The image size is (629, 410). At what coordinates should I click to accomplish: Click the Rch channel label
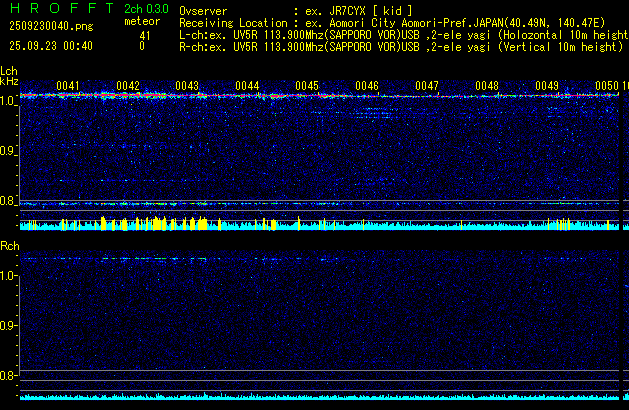coord(10,246)
